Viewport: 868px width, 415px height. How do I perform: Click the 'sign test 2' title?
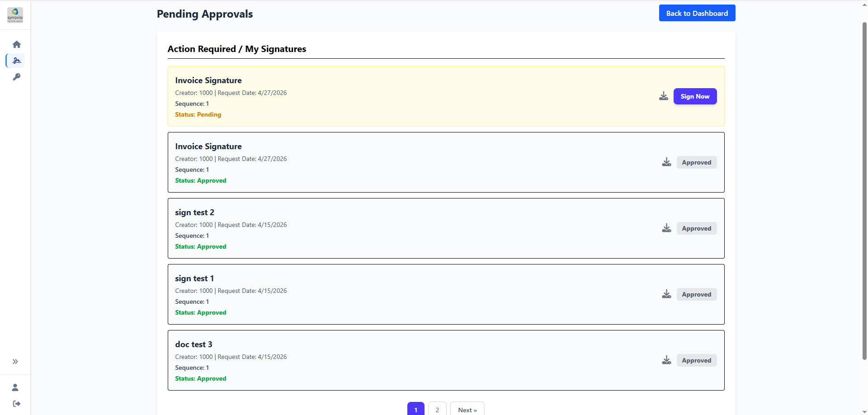(x=195, y=212)
